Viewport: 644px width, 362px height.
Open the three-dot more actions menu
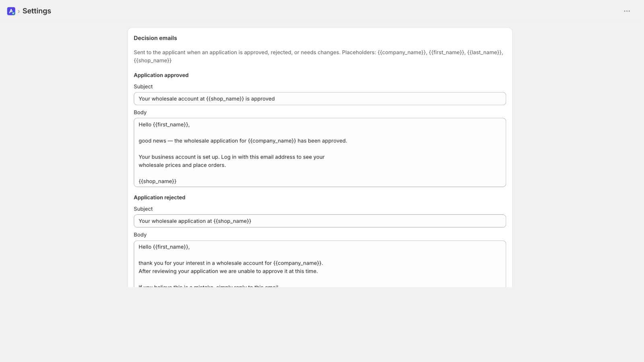point(627,11)
